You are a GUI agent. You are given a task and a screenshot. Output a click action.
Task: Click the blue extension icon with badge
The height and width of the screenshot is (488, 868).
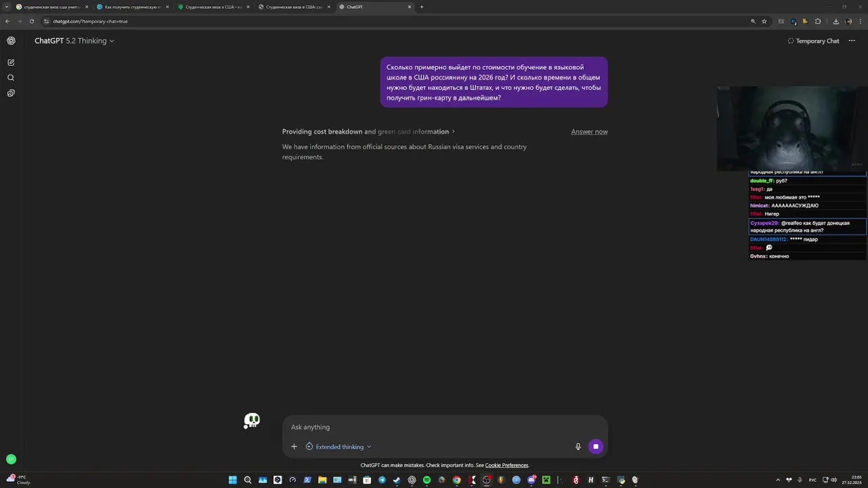click(793, 21)
